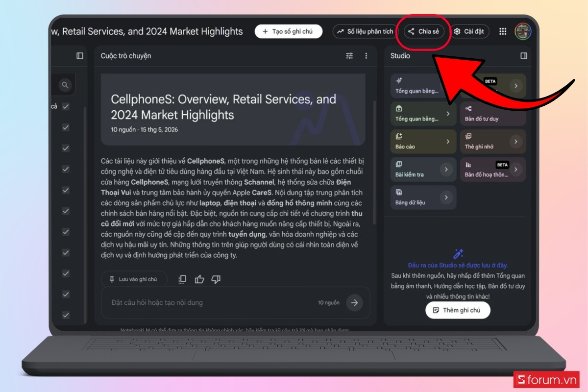The width and height of the screenshot is (588, 392).
Task: Click the chat panel vertical scrollbar
Action: tap(374, 162)
